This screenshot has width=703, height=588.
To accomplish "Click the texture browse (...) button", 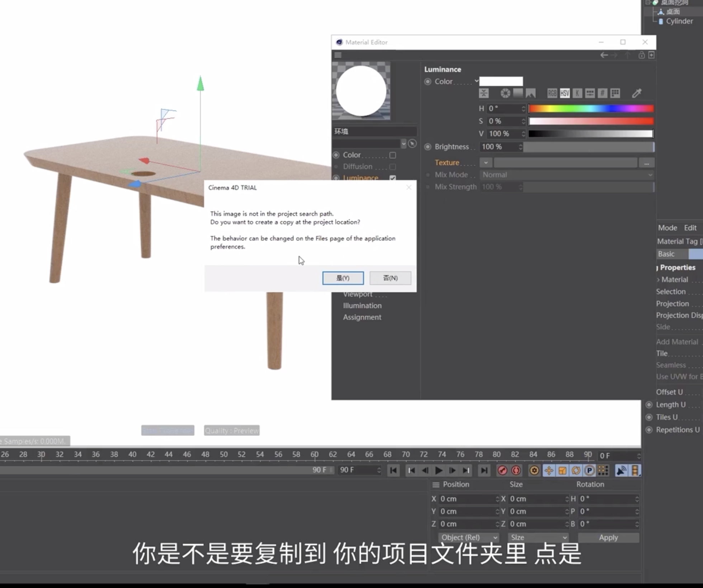I will [646, 163].
